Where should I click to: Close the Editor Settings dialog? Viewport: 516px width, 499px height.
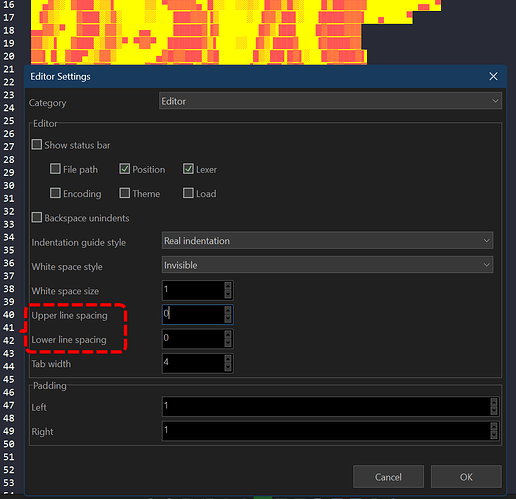pos(493,76)
